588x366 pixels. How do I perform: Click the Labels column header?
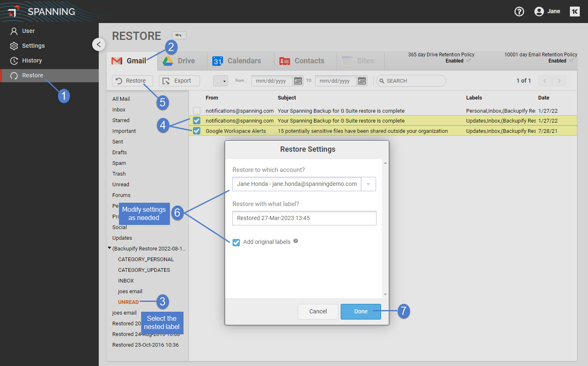click(474, 97)
